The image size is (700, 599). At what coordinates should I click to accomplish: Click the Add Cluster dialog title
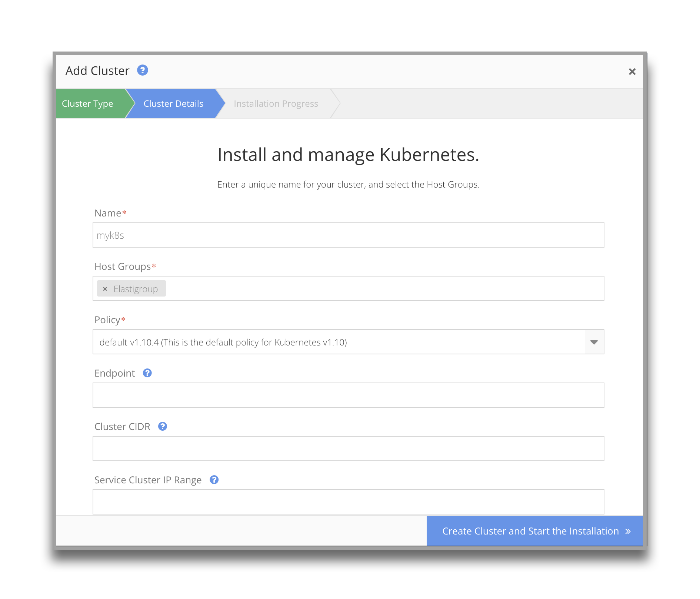97,70
